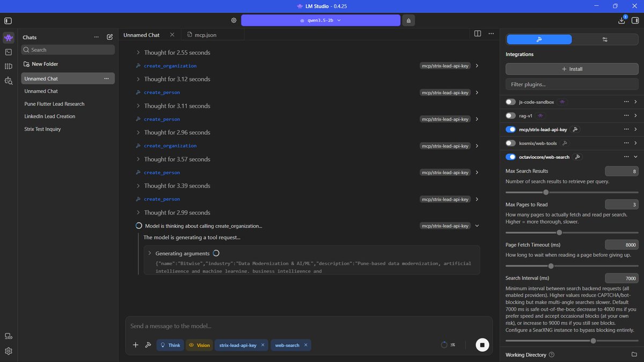Disable the octaviocore/web-search plugin
The image size is (644, 362).
(x=511, y=157)
